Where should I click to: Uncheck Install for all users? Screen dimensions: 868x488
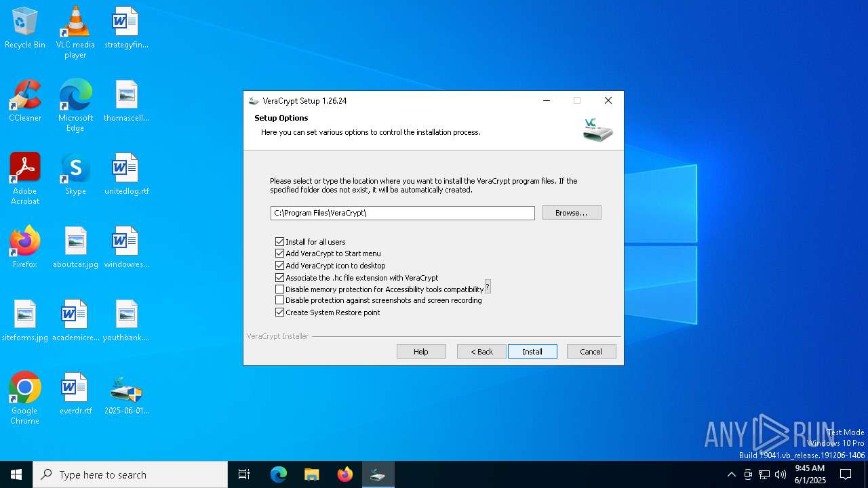tap(279, 242)
